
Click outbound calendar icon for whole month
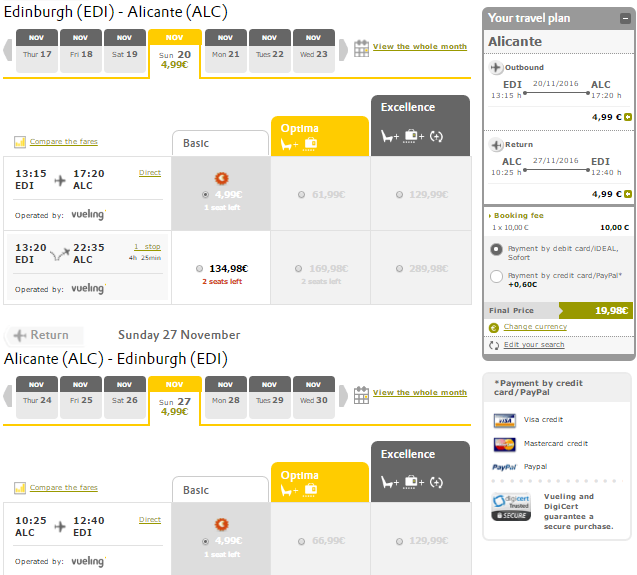click(x=362, y=48)
